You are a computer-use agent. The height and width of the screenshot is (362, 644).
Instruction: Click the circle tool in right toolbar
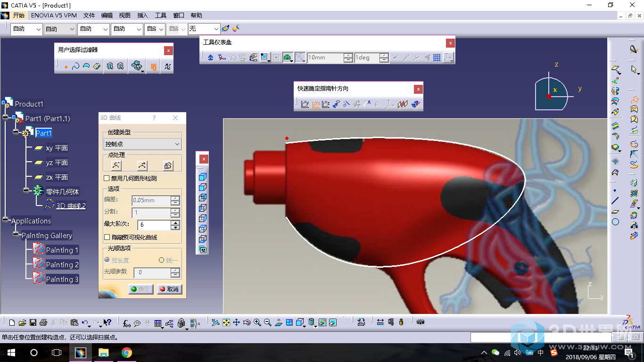[x=615, y=222]
